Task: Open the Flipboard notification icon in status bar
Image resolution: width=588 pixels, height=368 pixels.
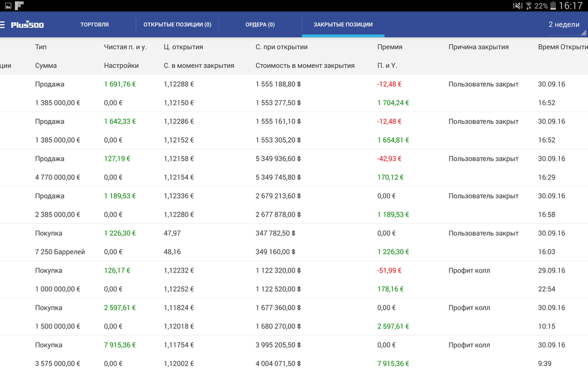Action: pyautogui.click(x=20, y=6)
